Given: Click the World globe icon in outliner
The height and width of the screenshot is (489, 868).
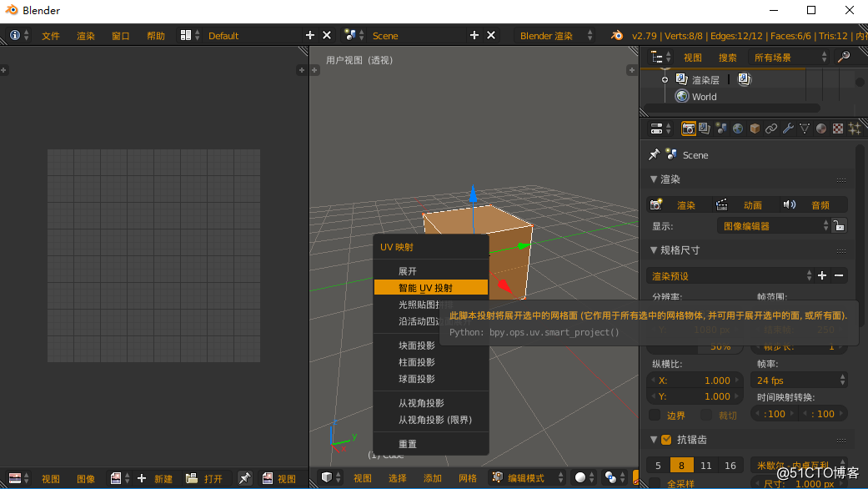Looking at the screenshot, I should tap(681, 96).
